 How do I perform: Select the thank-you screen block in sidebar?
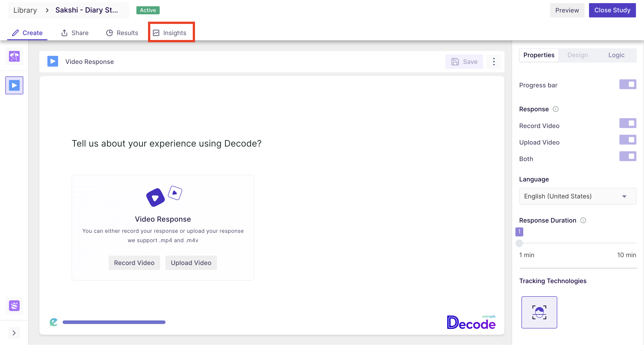[14, 305]
